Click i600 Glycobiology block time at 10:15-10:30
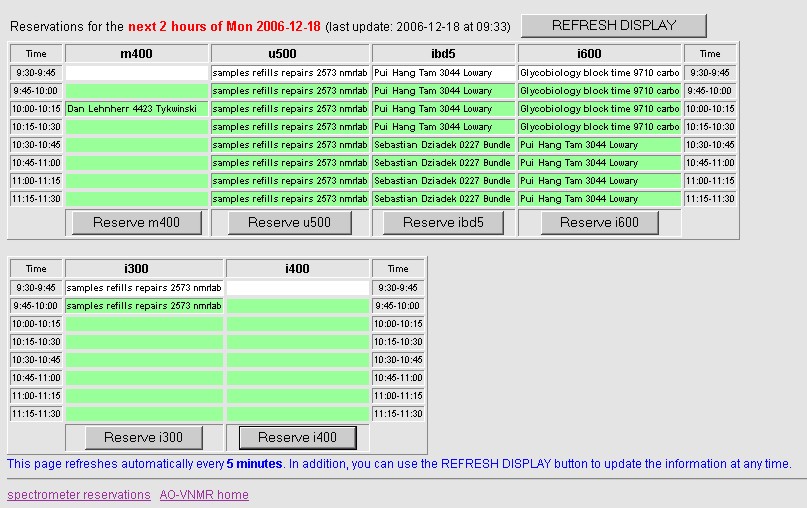Viewport: 807px width, 508px height. coord(600,127)
